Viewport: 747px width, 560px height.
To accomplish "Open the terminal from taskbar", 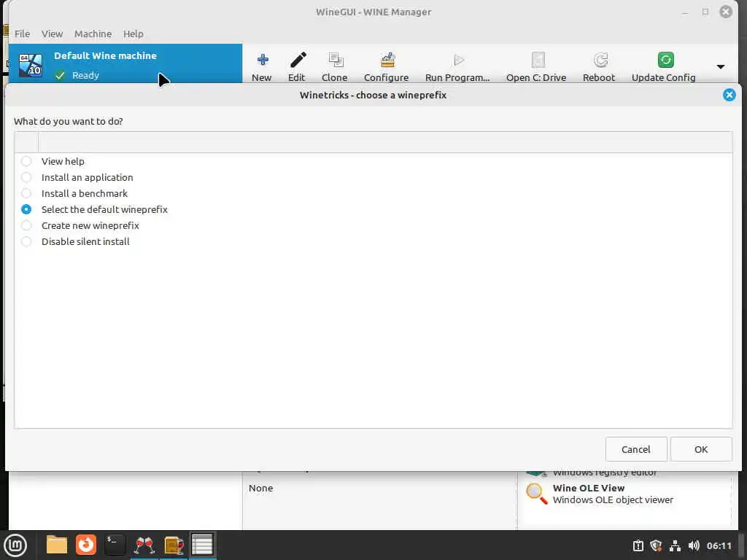I will (x=115, y=545).
